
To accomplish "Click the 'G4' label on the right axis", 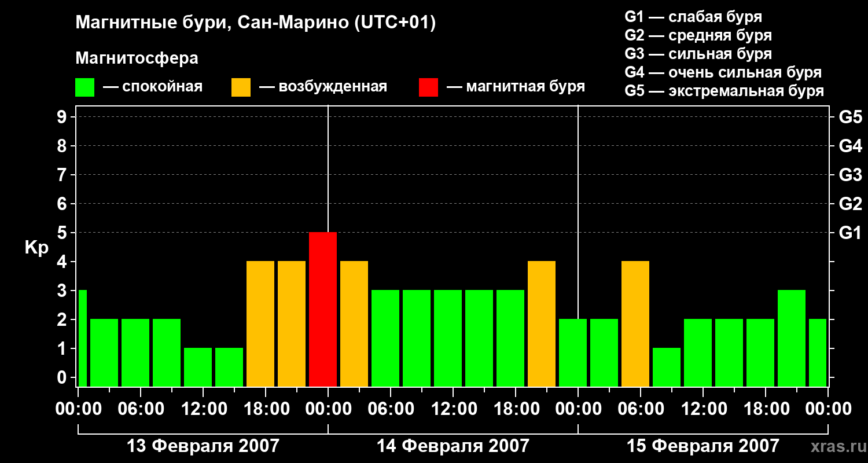I will point(850,146).
